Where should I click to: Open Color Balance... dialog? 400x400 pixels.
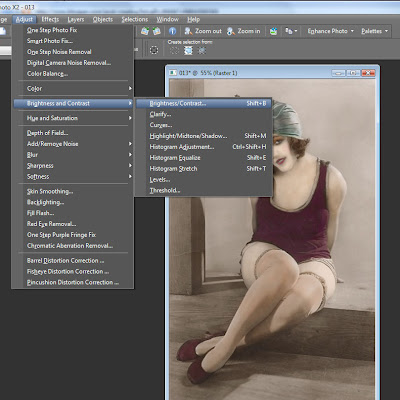(73, 74)
